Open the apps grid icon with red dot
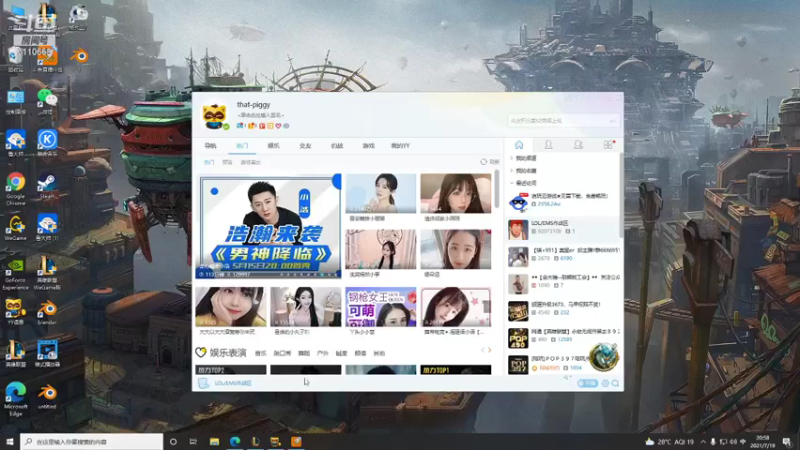Screen dimensions: 800x450 (608, 145)
